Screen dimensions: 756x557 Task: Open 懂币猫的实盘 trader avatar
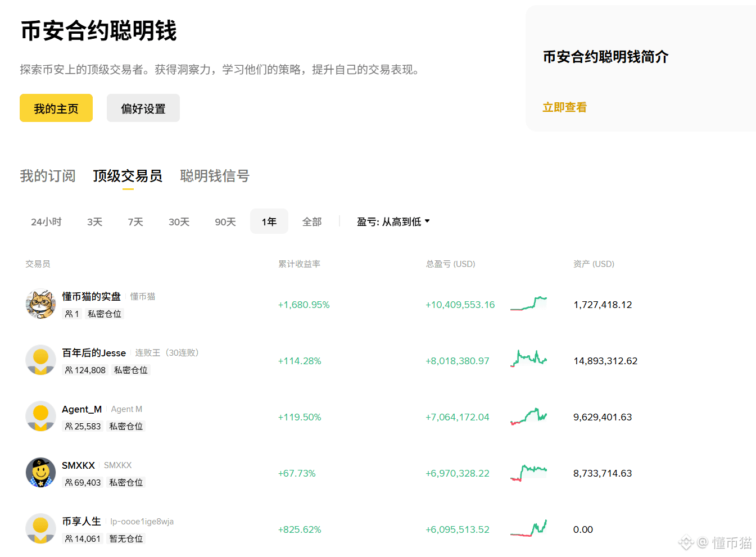pos(40,304)
